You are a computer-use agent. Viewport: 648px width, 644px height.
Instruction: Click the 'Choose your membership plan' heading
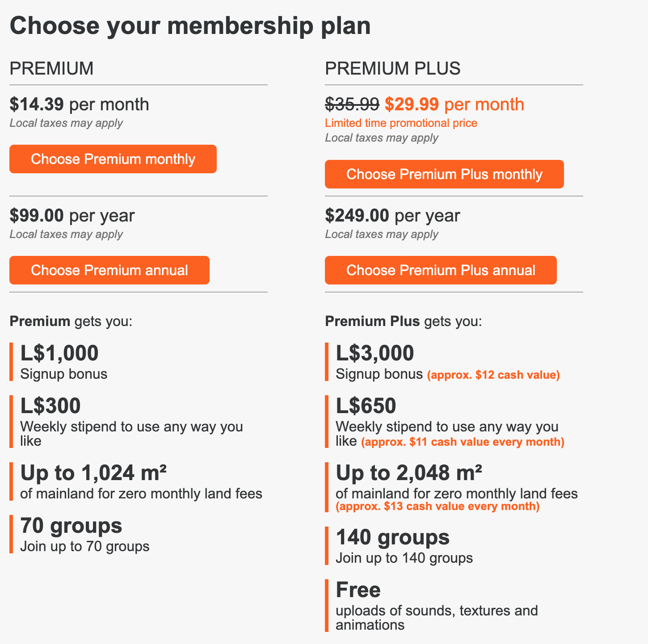coord(190,25)
